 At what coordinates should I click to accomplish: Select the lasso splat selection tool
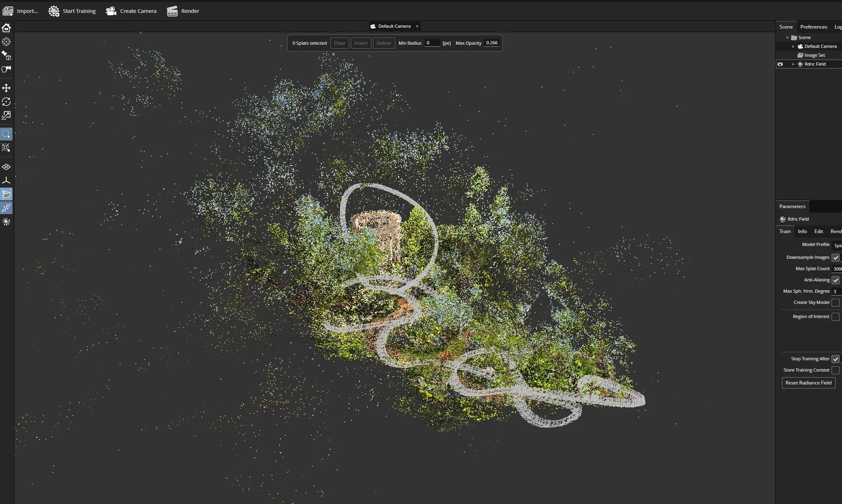tap(6, 134)
